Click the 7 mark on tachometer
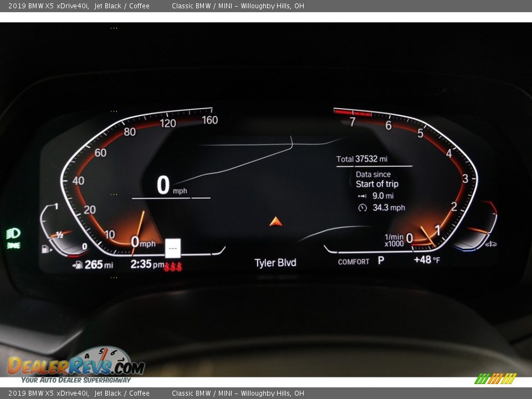 tap(352, 122)
